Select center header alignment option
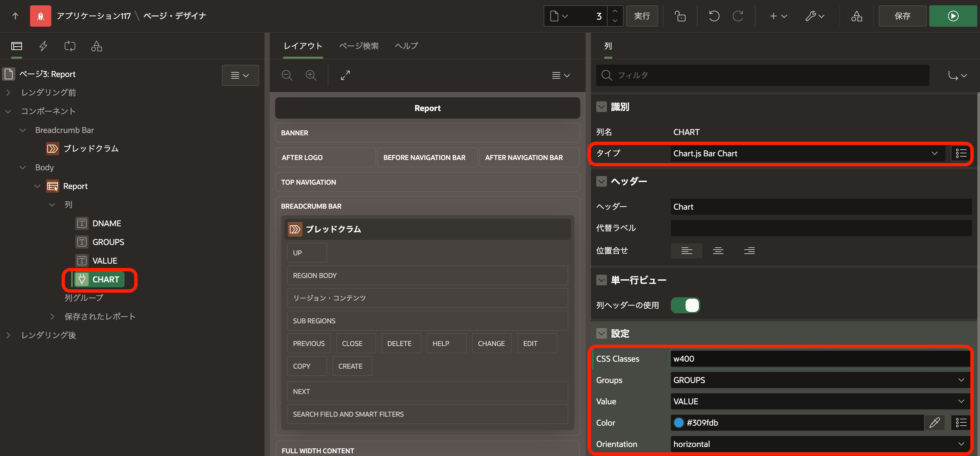This screenshot has width=980, height=456. click(x=718, y=250)
